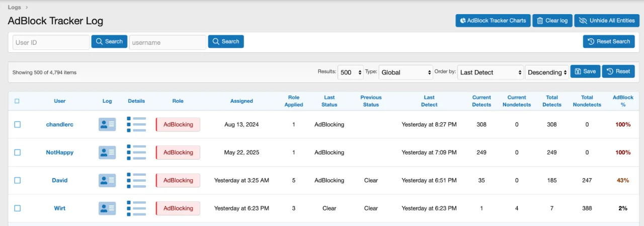Click total nondetects value 388
Screen dimensions: 644x226
tap(587, 208)
